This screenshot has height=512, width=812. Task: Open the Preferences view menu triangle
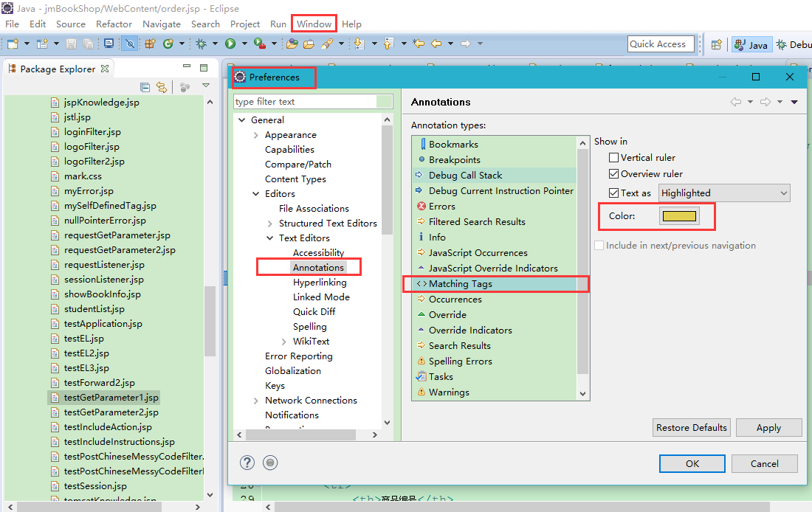[x=794, y=102]
